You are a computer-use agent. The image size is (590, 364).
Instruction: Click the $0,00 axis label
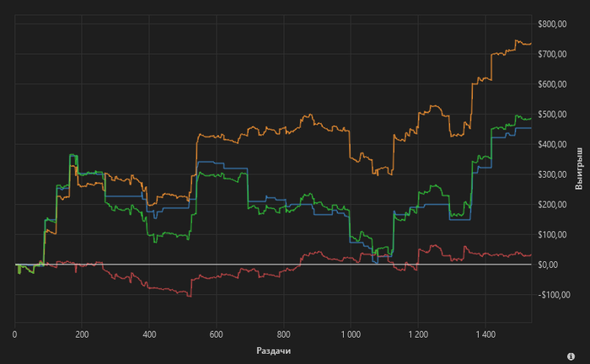[548, 265]
